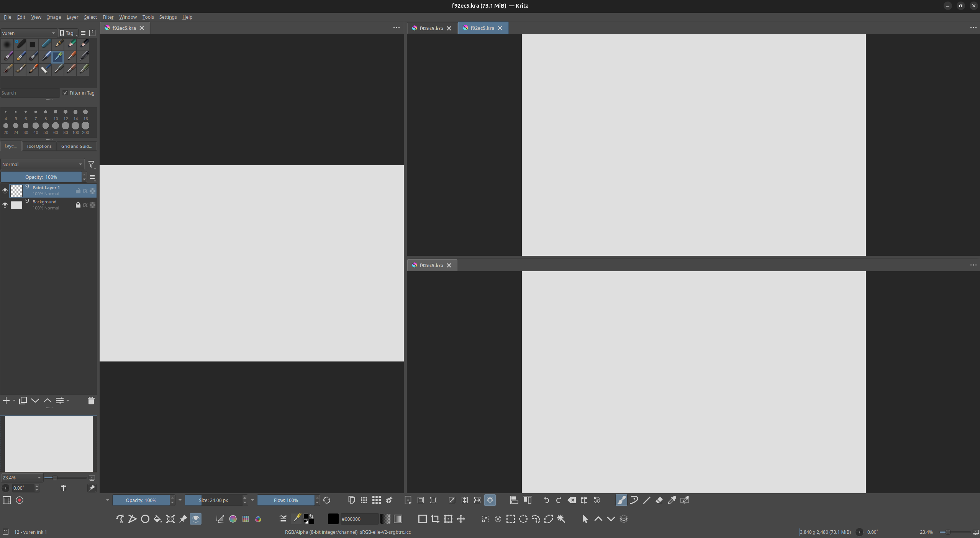Hide the Paint Layer 1 layer

pos(5,190)
